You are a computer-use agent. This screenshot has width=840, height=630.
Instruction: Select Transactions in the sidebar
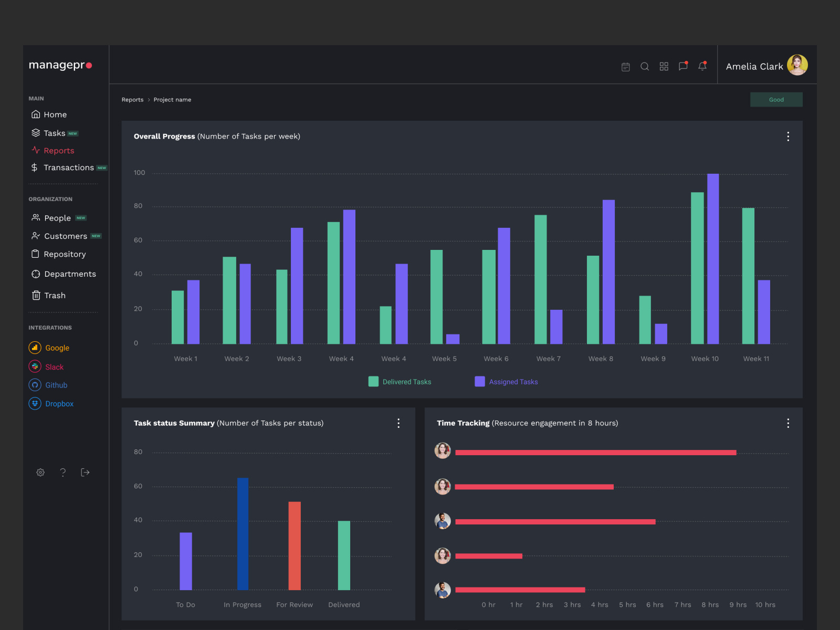tap(68, 167)
